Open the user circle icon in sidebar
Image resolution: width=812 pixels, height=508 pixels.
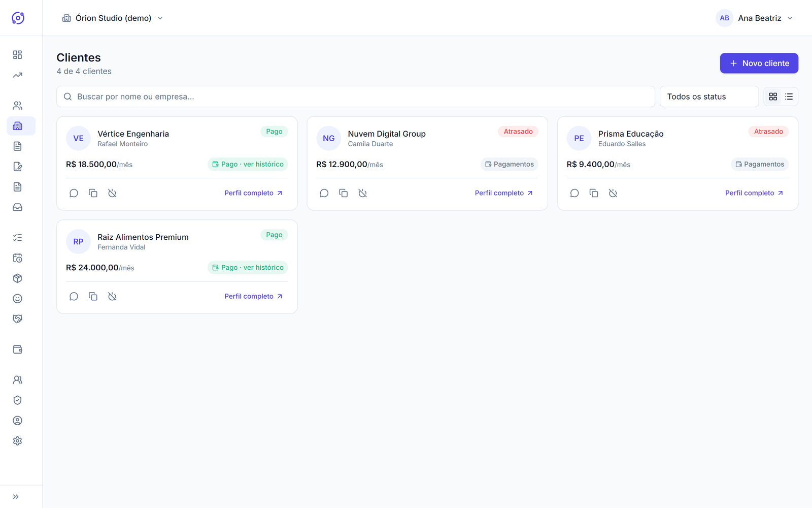point(18,421)
